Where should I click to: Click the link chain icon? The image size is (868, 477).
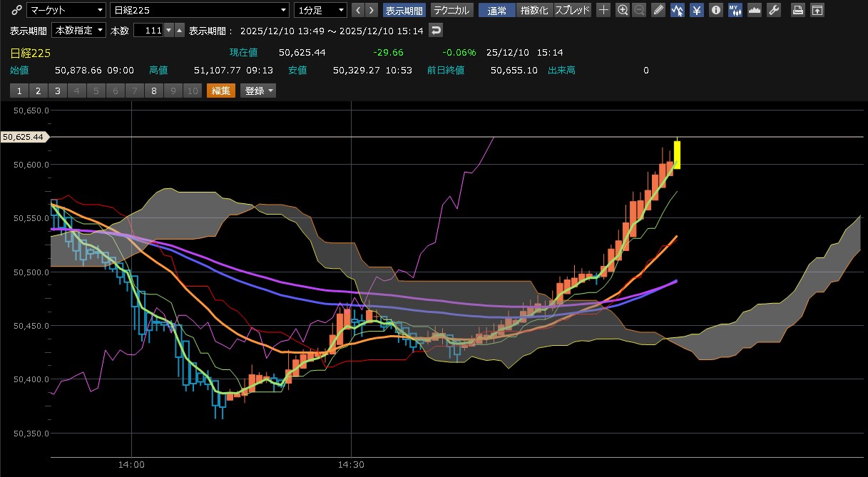[16, 10]
